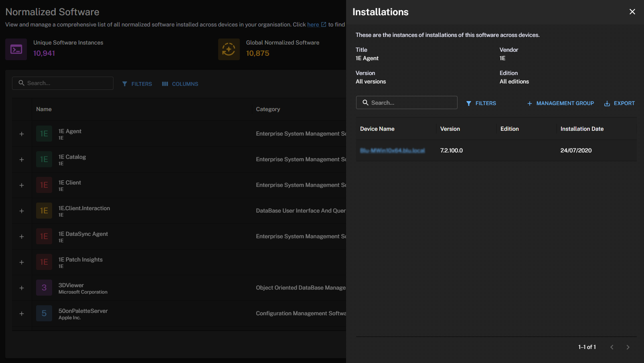Expand the 50onPaletteServer row
Image resolution: width=644 pixels, height=363 pixels.
click(22, 314)
